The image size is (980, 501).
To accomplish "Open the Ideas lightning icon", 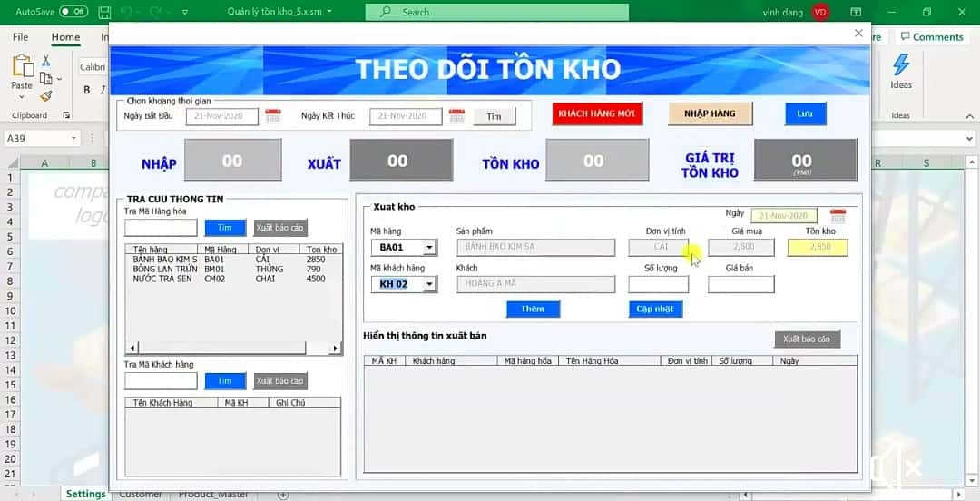I will (901, 65).
